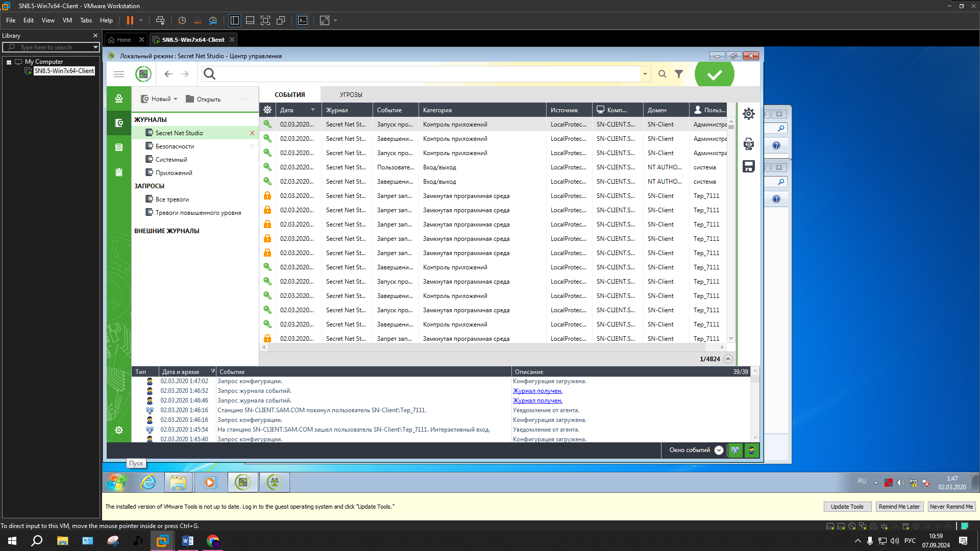
Task: Open the VMware VM menu
Action: [x=67, y=20]
